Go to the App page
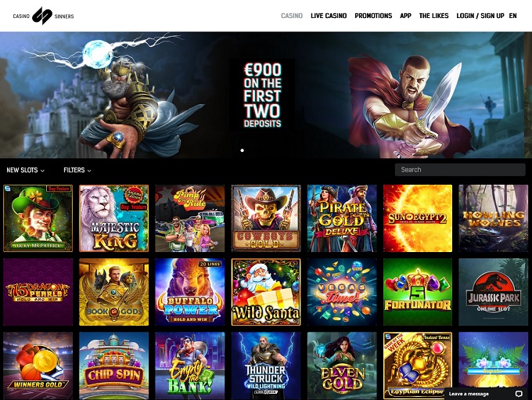 [405, 16]
